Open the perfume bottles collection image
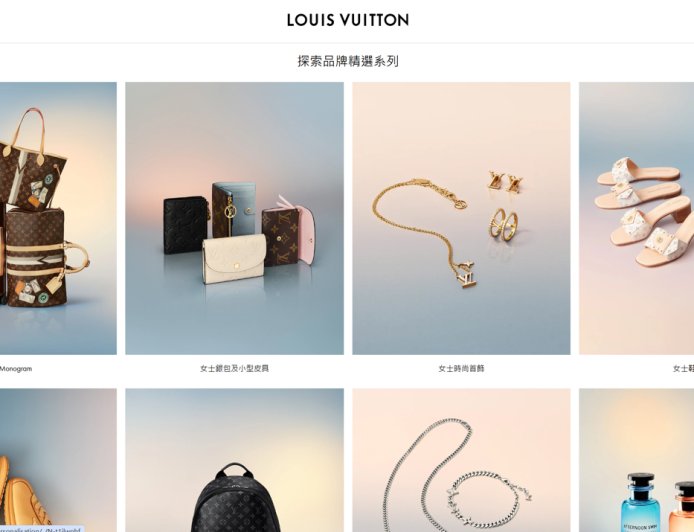Screen dimensions: 694x532 pyautogui.click(x=636, y=460)
